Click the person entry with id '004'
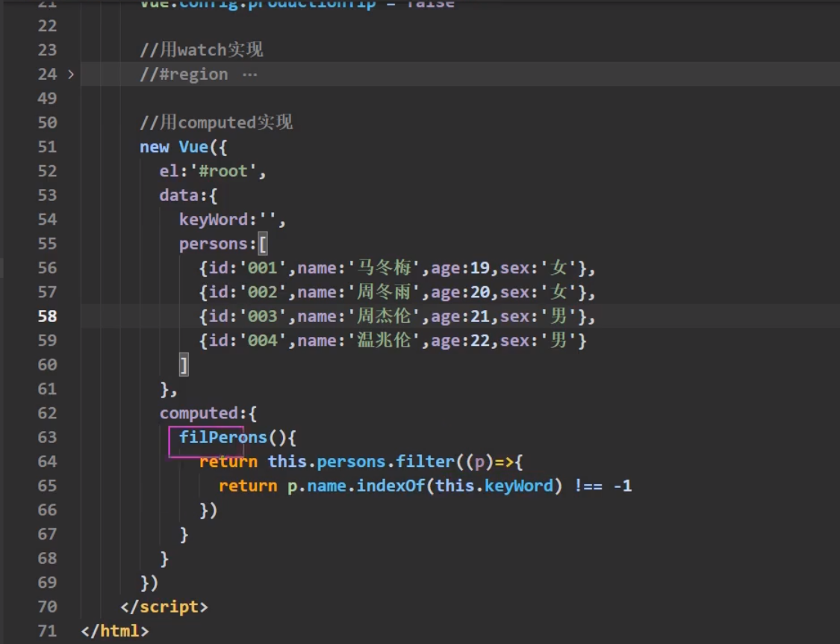The width and height of the screenshot is (840, 644). coord(393,341)
